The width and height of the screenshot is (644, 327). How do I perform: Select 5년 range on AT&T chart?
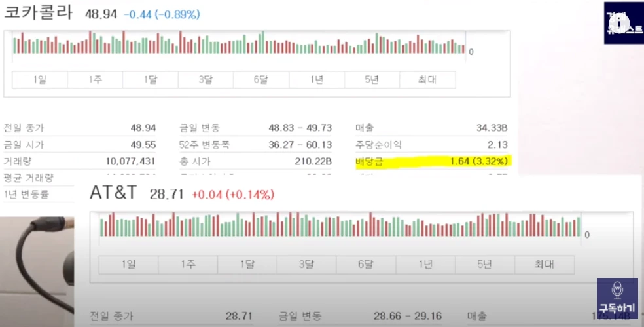485,265
